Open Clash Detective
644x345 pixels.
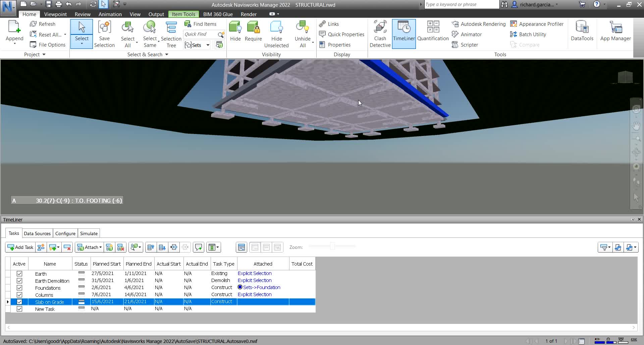pos(380,33)
